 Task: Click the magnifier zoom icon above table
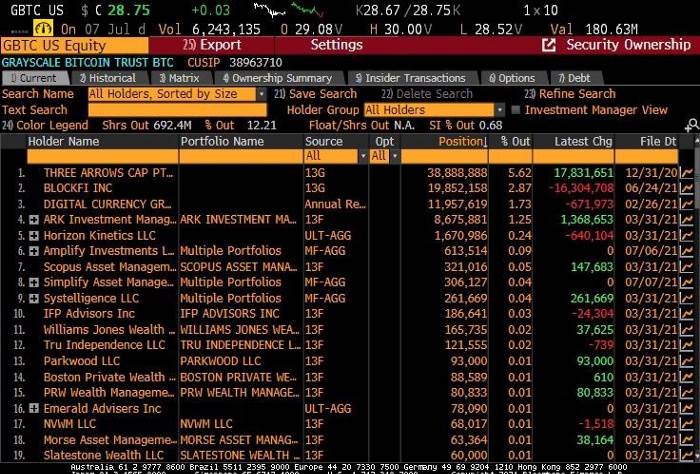tap(692, 125)
